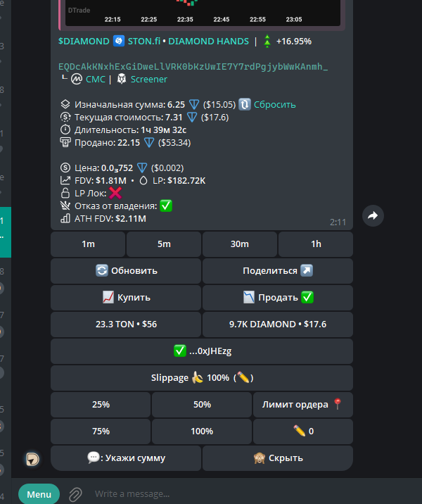Click the CoinMarketCap logo icon
Viewport: 422px width, 504px height.
[77, 79]
